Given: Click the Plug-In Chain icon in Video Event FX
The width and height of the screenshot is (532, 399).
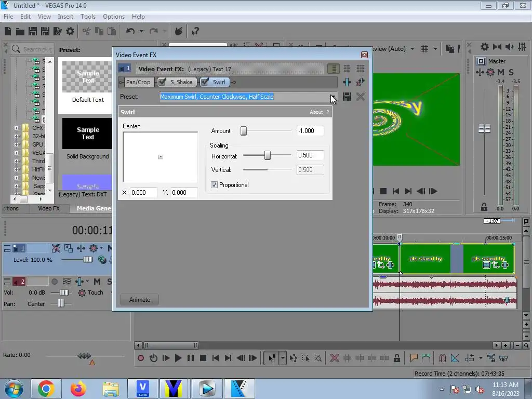Looking at the screenshot, I should click(347, 82).
